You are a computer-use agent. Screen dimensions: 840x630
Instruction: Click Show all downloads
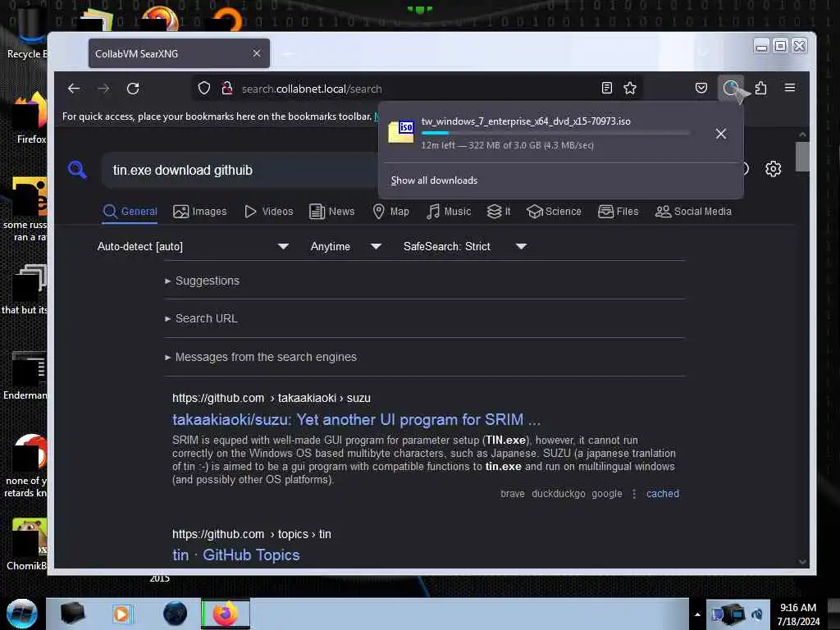tap(434, 180)
